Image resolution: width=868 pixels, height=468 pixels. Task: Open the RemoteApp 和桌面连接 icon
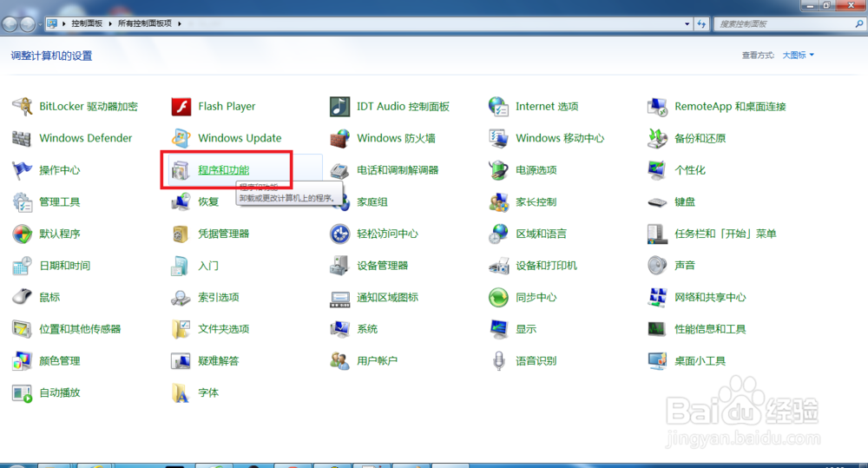657,106
